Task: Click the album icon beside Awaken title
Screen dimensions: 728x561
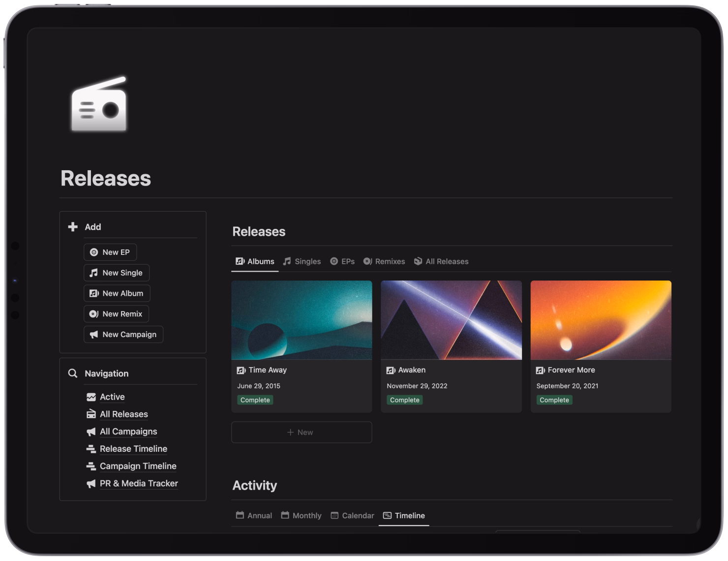Action: click(391, 370)
